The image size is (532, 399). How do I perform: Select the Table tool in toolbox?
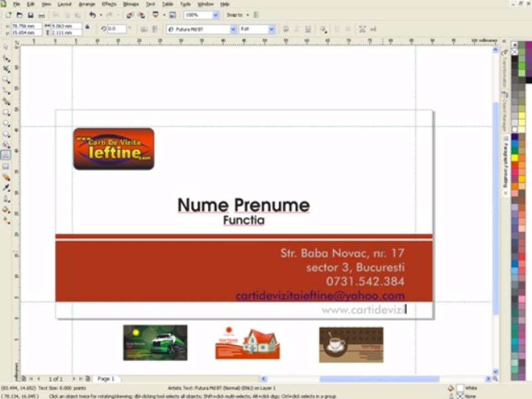6,166
